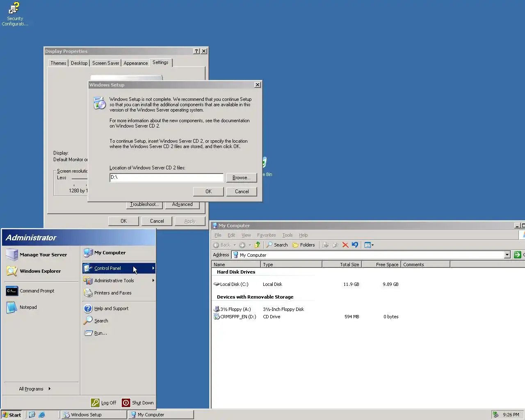Click OK in Display Properties
Viewport: 525px width, 420px height.
click(123, 221)
